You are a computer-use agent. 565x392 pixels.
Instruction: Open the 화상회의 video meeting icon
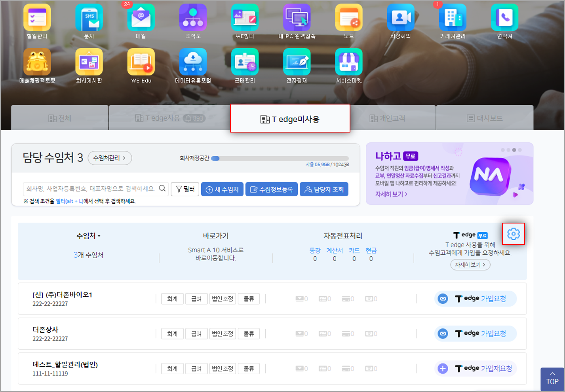click(400, 18)
